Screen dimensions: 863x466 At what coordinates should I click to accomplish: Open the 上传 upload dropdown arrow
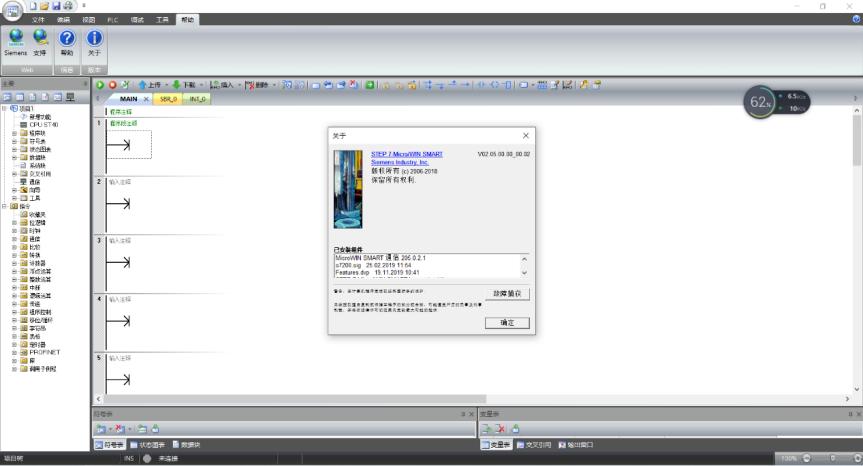point(166,85)
